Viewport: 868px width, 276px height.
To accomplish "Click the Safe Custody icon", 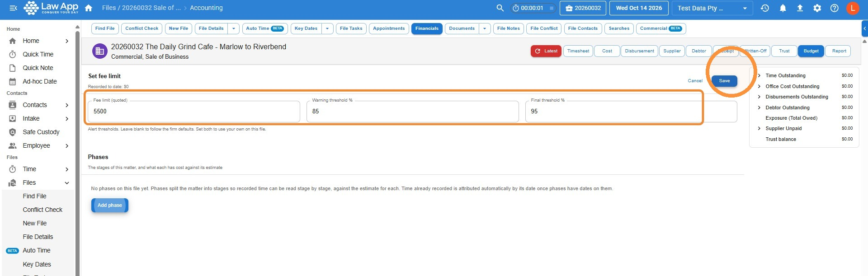I will click(x=13, y=132).
